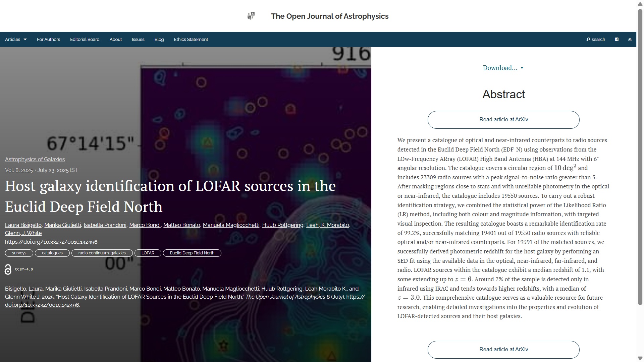Click the top Read article at ArXiv button
Image resolution: width=644 pixels, height=362 pixels.
503,120
